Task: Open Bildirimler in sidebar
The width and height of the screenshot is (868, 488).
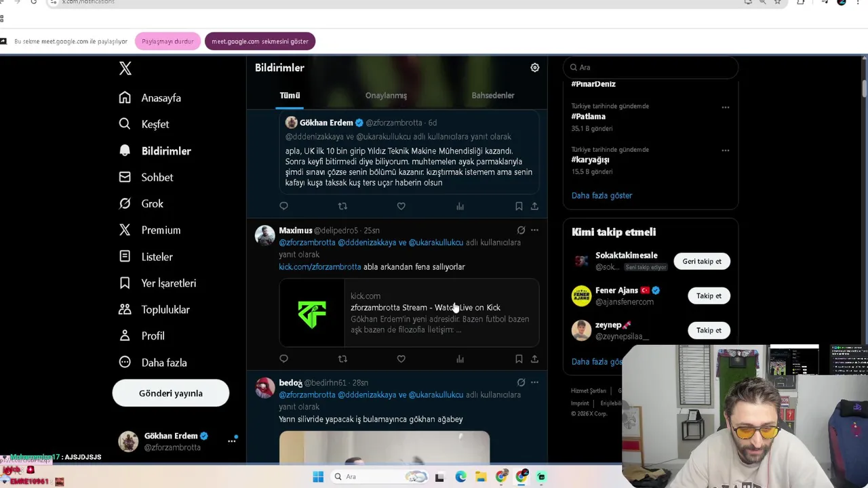Action: tap(155, 150)
